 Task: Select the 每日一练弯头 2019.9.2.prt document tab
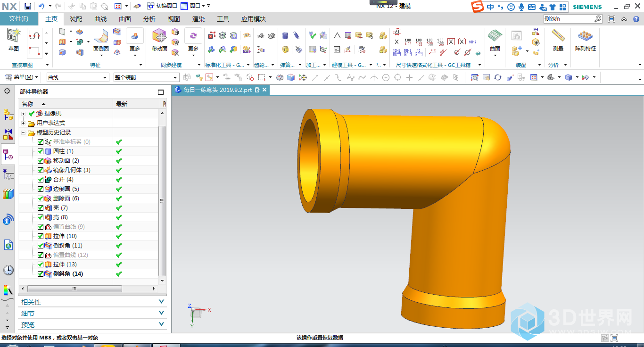click(221, 90)
